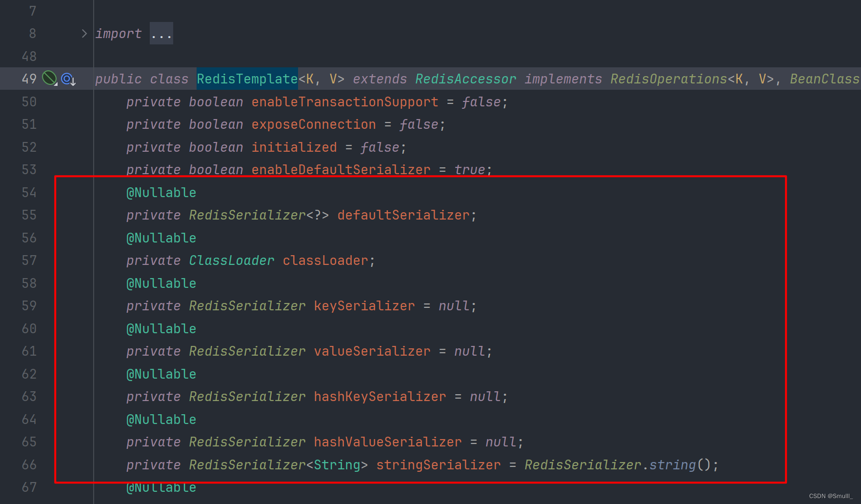Click the stringSerializer field name

click(x=439, y=464)
